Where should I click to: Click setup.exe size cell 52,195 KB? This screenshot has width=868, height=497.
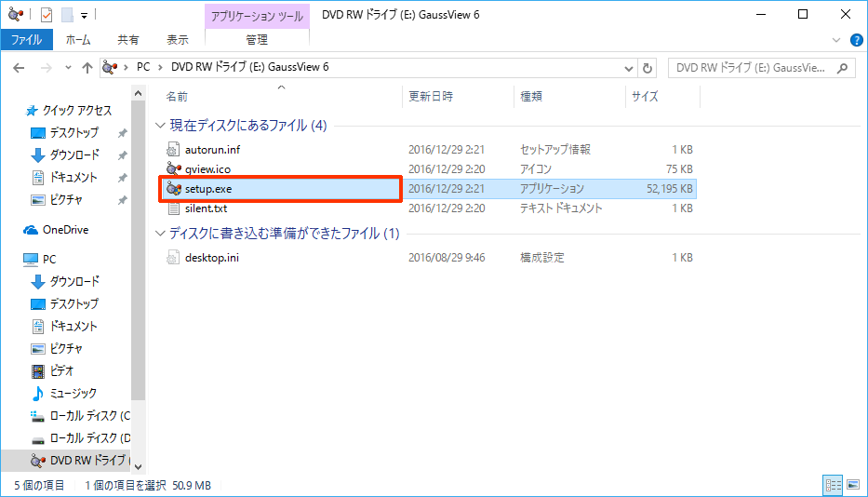669,189
